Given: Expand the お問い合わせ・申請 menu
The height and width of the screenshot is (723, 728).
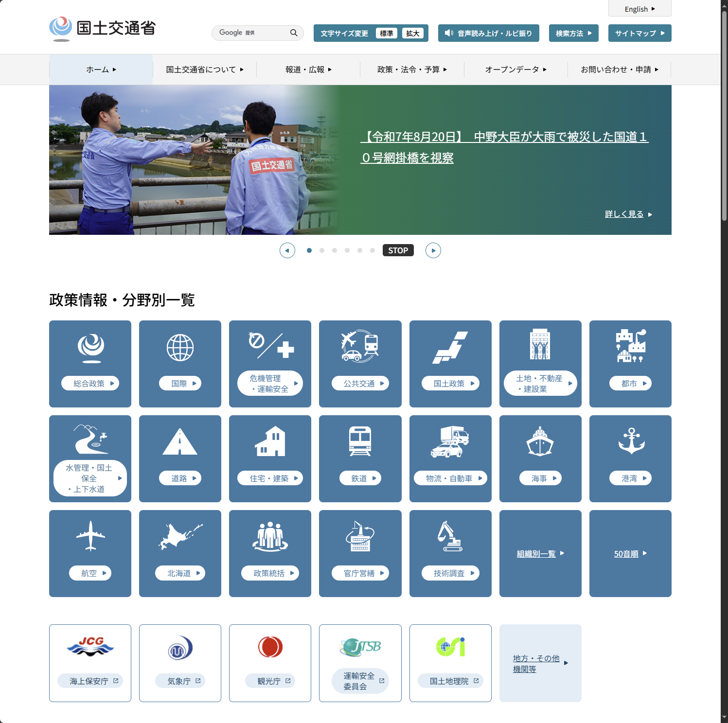Looking at the screenshot, I should 619,70.
